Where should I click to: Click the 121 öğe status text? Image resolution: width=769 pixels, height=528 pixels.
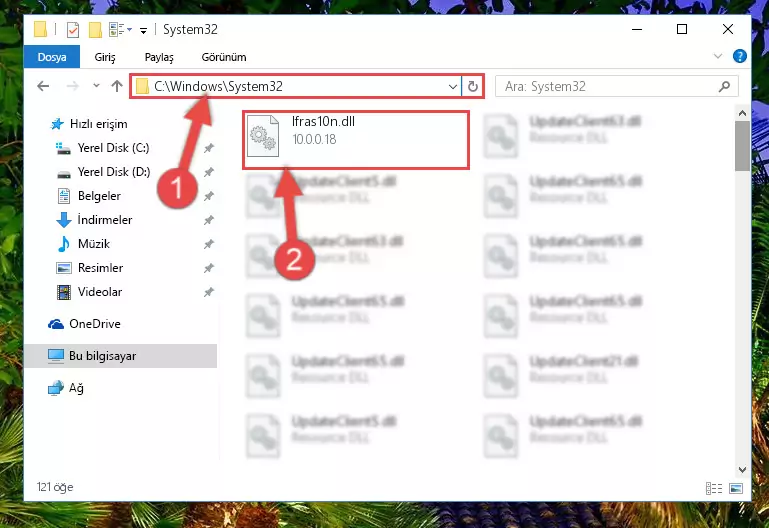(x=55, y=487)
